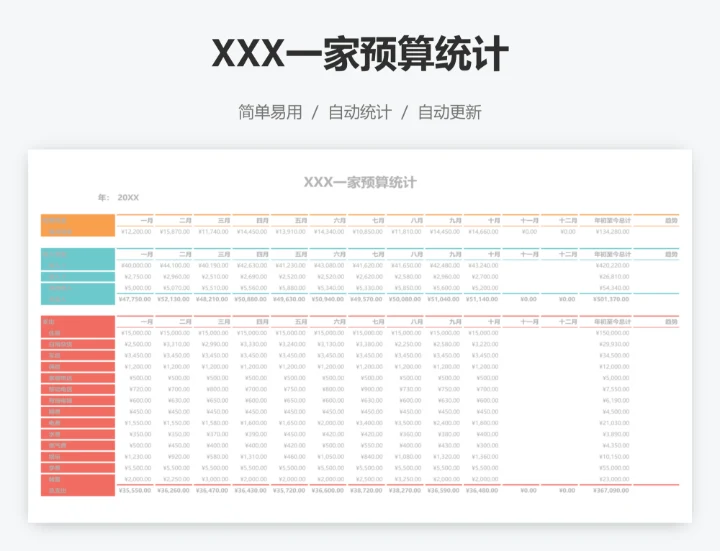
Task: Click the teal section's 趋势 header
Action: tap(671, 254)
